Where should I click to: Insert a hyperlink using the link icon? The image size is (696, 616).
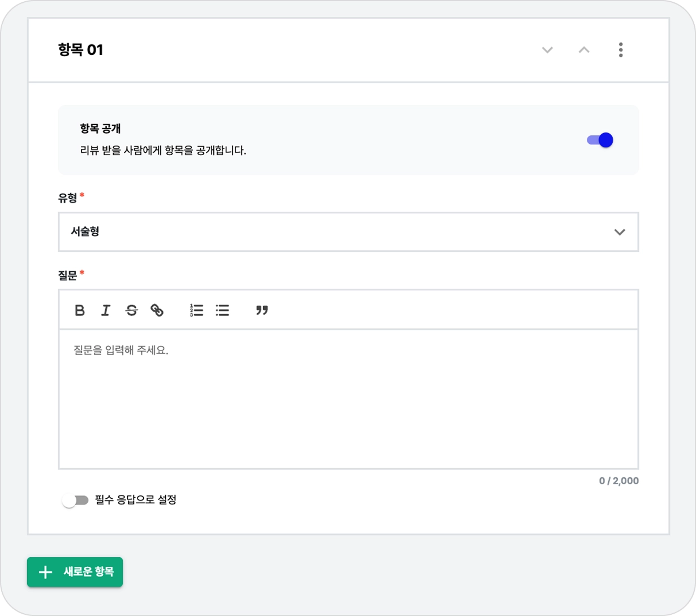coord(157,310)
